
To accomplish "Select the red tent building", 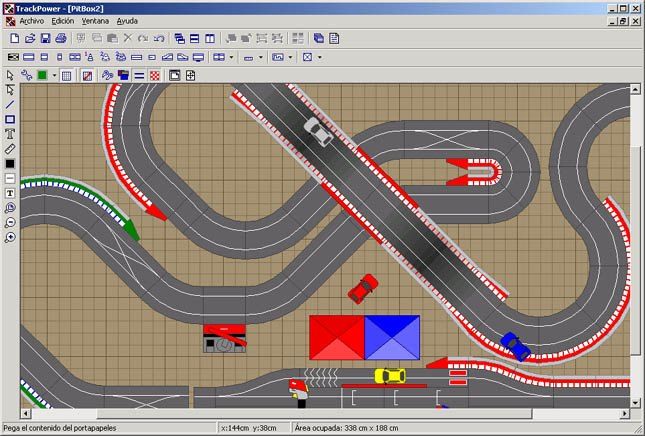I will pyautogui.click(x=337, y=338).
